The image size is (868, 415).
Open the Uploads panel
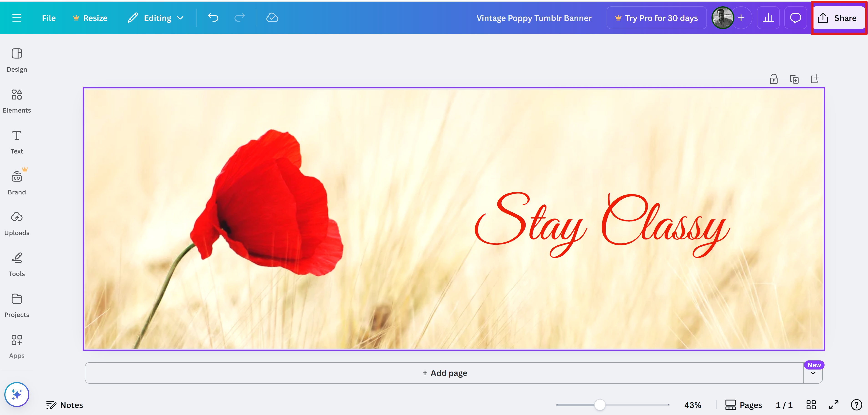[17, 223]
